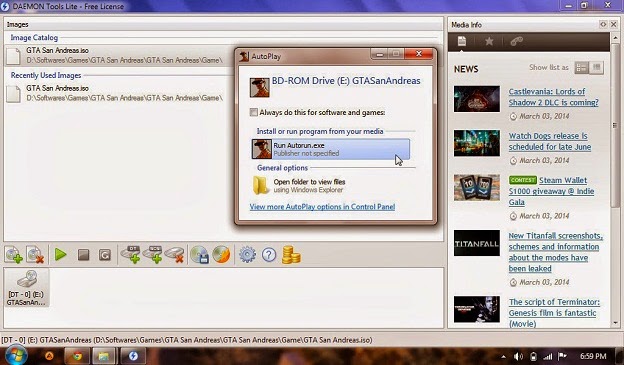Click the BD-ROM Drive (E:) GTASanAndreas heading
624x365 pixels.
[346, 81]
